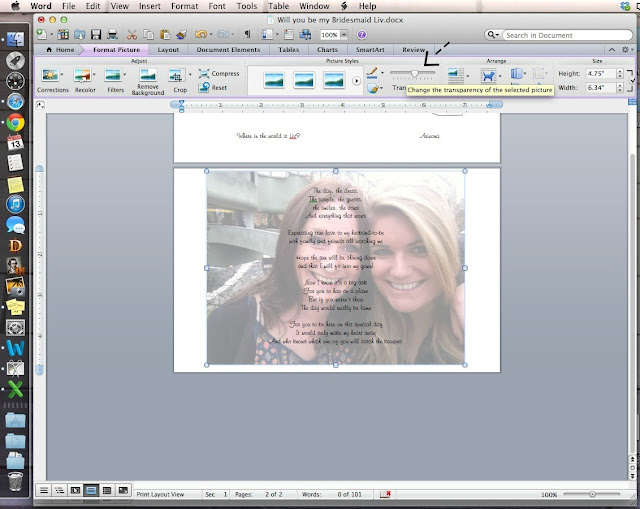The height and width of the screenshot is (509, 640).
Task: Switch to the Document Elements tab
Action: 228,50
